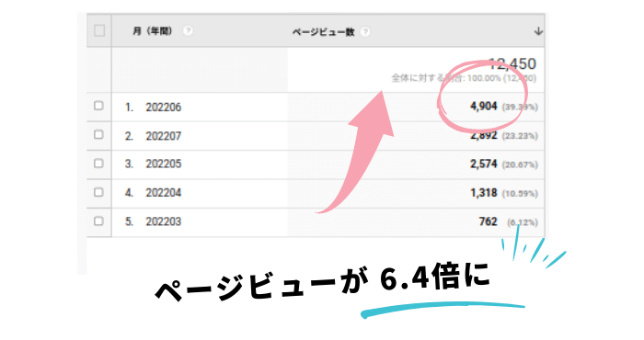Open help icon next to 月（年間）
Viewport: 644px width, 340px height.
tap(188, 30)
